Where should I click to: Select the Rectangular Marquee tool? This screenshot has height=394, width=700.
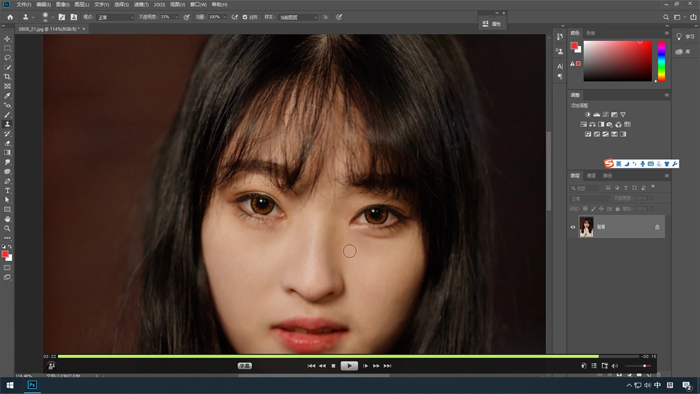tap(7, 48)
